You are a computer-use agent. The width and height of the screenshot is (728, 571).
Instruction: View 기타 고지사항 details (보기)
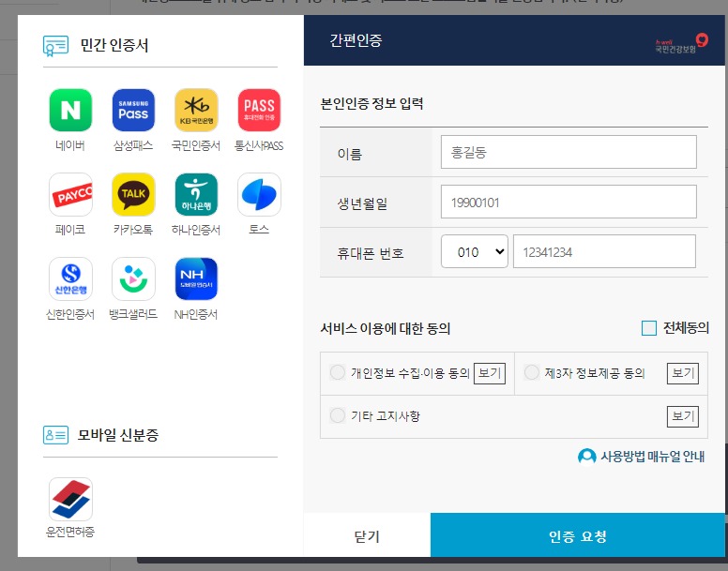click(x=683, y=416)
